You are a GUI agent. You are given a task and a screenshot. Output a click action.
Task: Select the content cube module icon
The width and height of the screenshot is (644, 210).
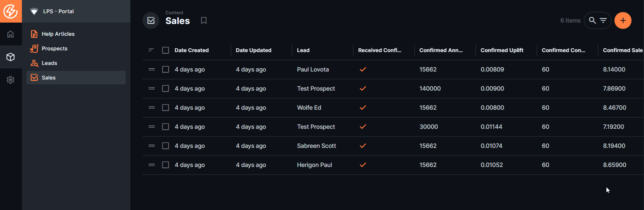click(10, 57)
